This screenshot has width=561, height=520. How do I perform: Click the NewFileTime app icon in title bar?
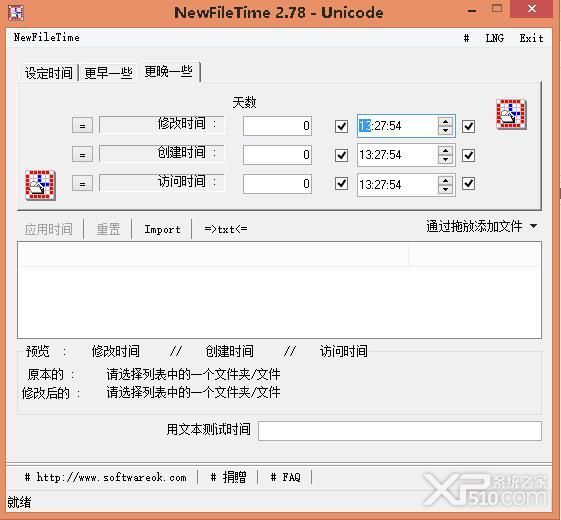pyautogui.click(x=16, y=13)
